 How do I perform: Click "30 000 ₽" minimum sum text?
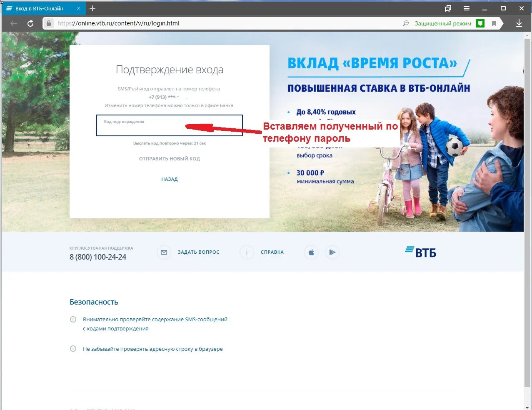point(310,173)
